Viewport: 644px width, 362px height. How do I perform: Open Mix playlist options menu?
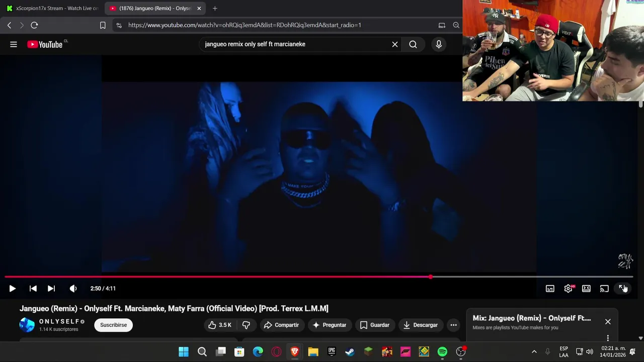[608, 338]
